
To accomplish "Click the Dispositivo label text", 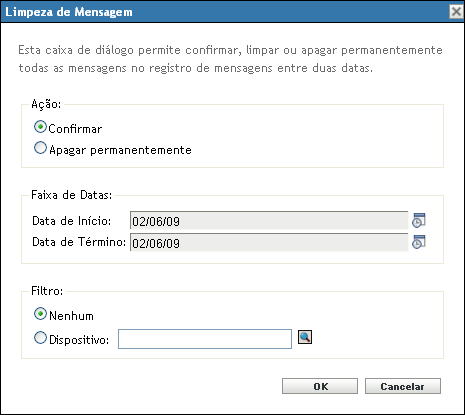I will [79, 340].
